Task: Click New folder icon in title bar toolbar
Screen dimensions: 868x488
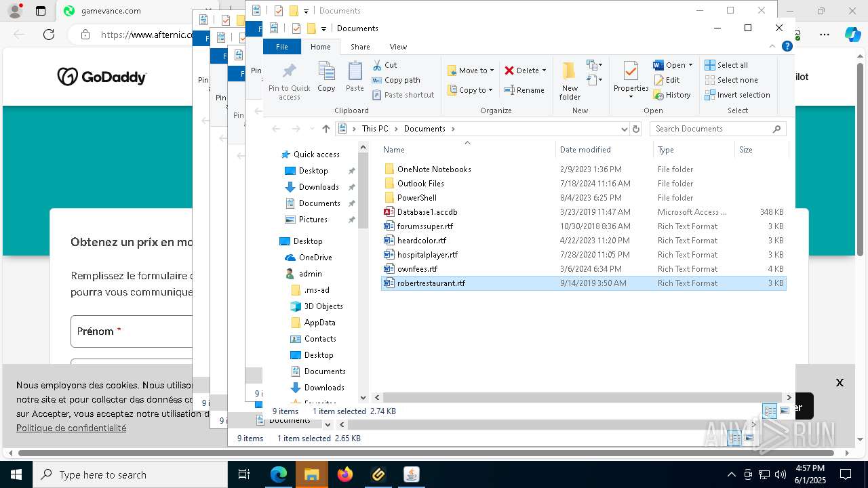Action: (311, 28)
